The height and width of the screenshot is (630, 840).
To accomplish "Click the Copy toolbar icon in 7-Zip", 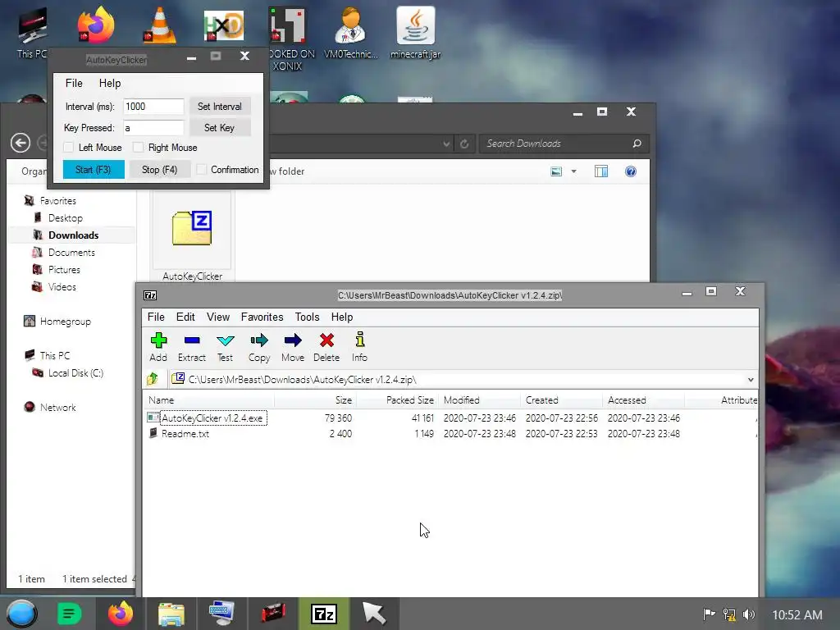I will click(258, 340).
